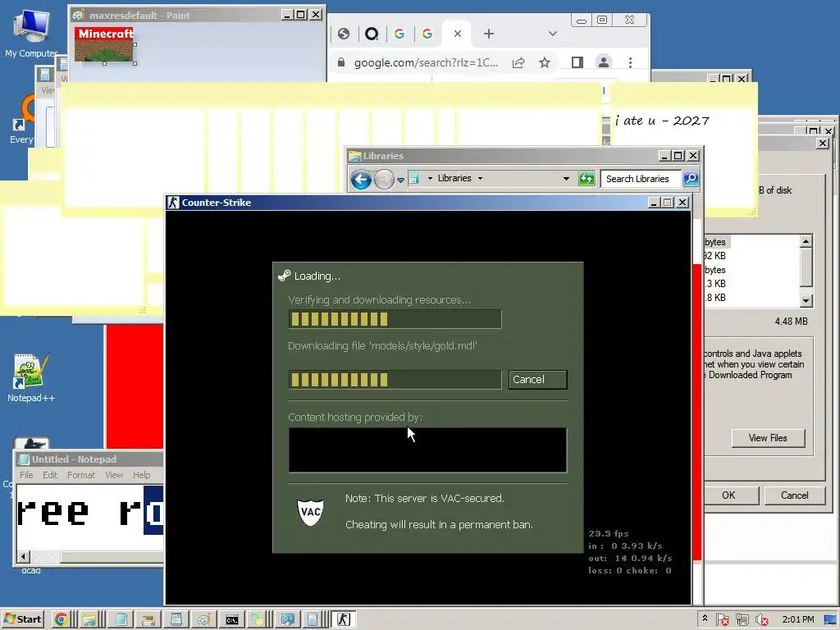Click Calculator icon in taskbar
The height and width of the screenshot is (630, 840).
pyautogui.click(x=312, y=620)
